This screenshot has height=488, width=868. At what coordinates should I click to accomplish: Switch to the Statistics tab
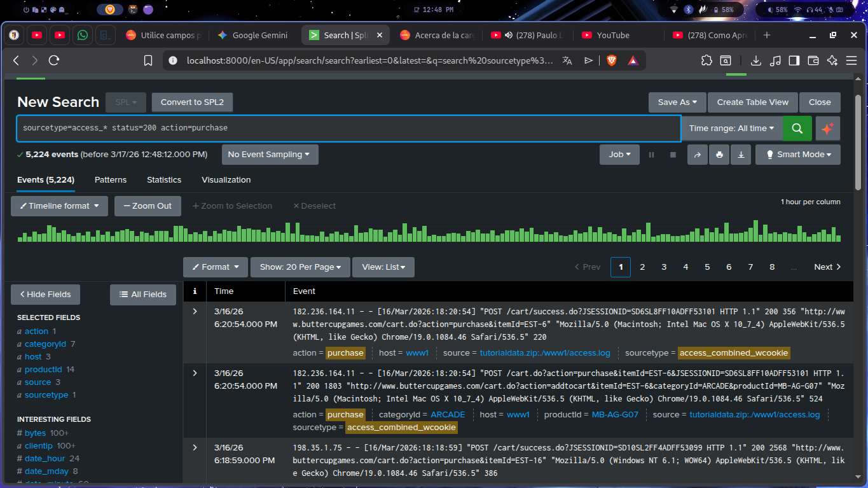point(164,180)
